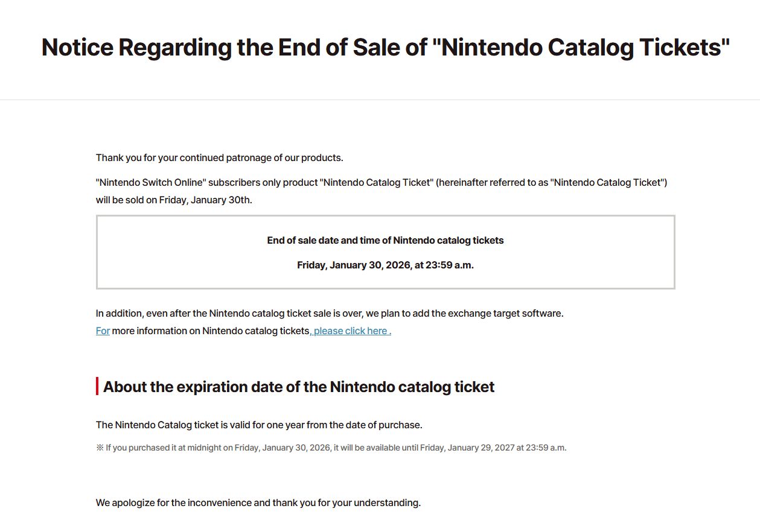
Task: Click the "valid for one year" sentence
Action: pos(259,425)
